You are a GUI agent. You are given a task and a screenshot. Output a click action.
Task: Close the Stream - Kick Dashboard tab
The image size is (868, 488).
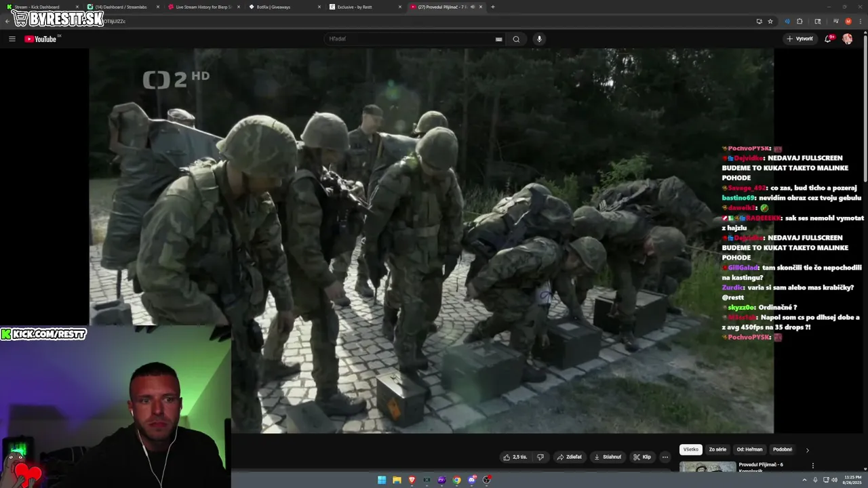point(77,7)
